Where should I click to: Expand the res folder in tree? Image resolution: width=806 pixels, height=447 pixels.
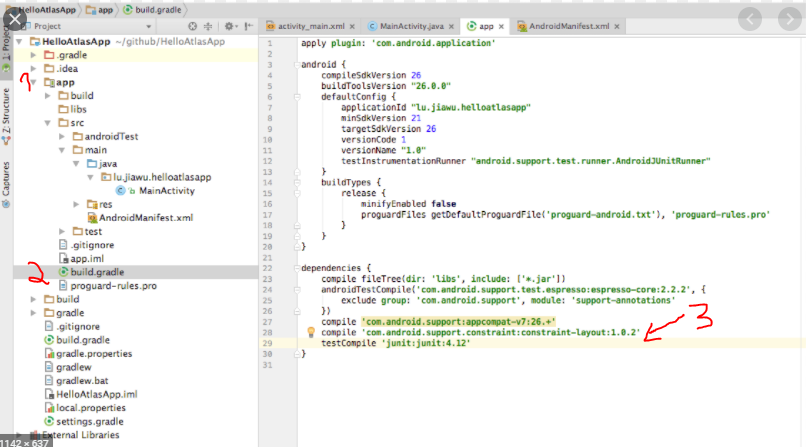click(77, 204)
